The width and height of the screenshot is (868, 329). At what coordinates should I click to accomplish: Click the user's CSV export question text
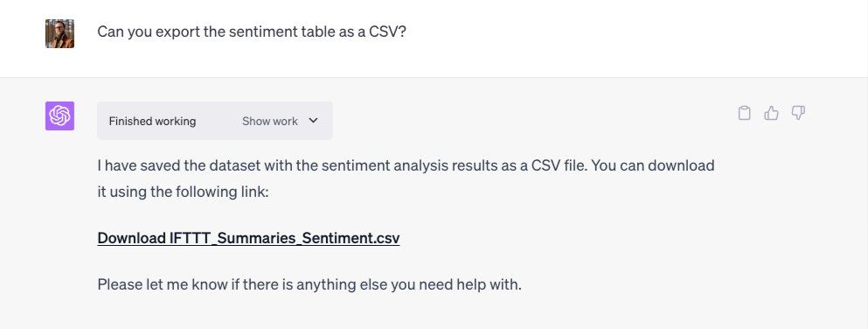pos(252,31)
